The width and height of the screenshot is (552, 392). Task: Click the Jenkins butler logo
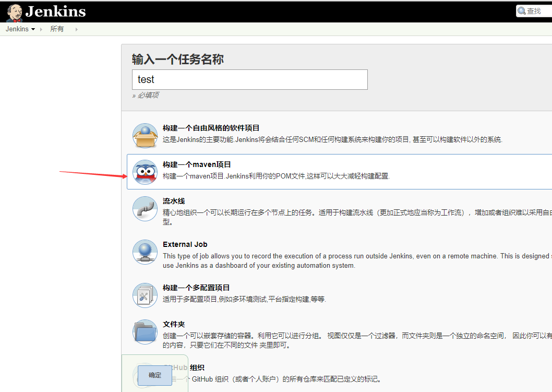(15, 13)
